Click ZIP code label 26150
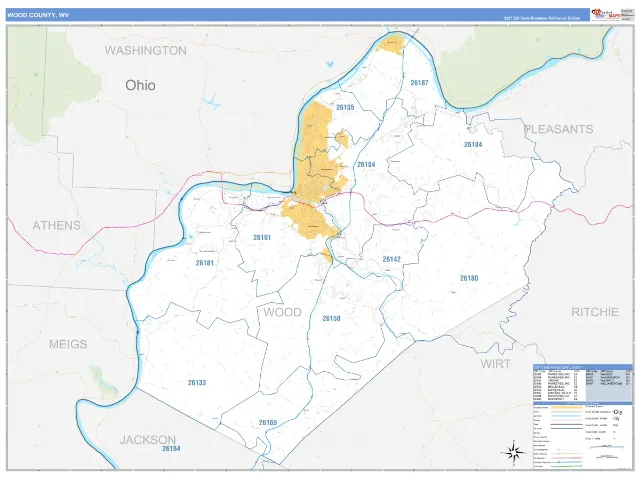 pyautogui.click(x=331, y=318)
